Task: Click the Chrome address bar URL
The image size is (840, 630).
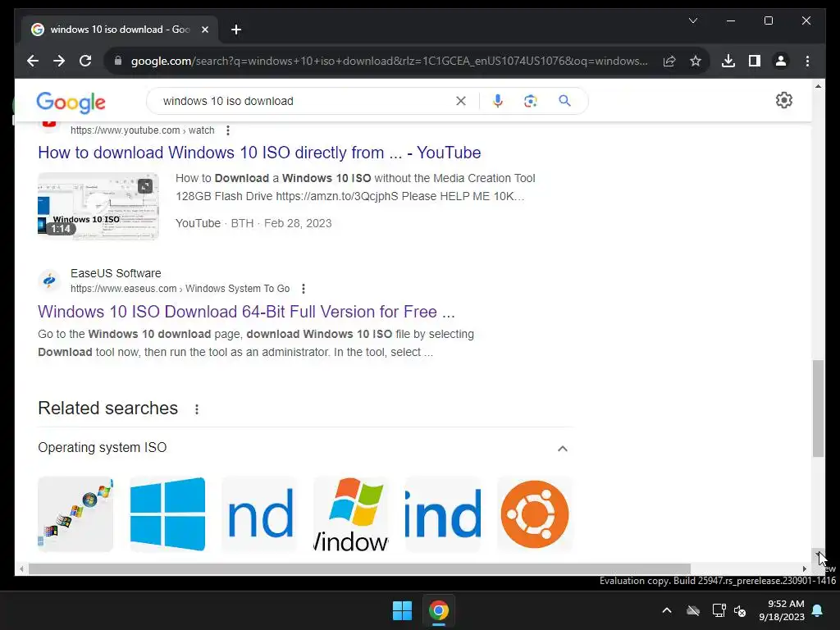Action: (389, 61)
